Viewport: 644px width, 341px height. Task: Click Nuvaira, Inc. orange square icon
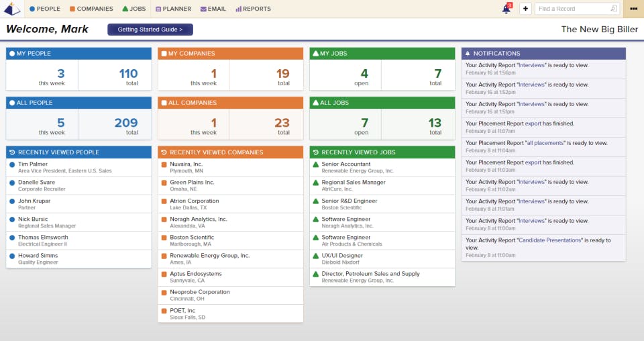164,164
